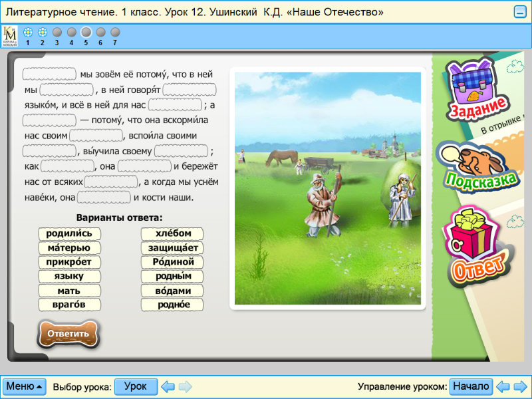The image size is (532, 399).
Task: Jump to slide 5 indicator
Action: [86, 32]
